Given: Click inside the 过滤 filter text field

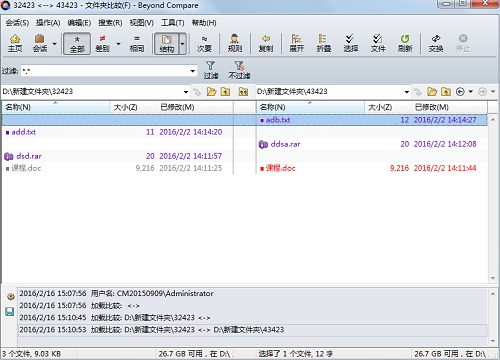Looking at the screenshot, I should point(105,71).
